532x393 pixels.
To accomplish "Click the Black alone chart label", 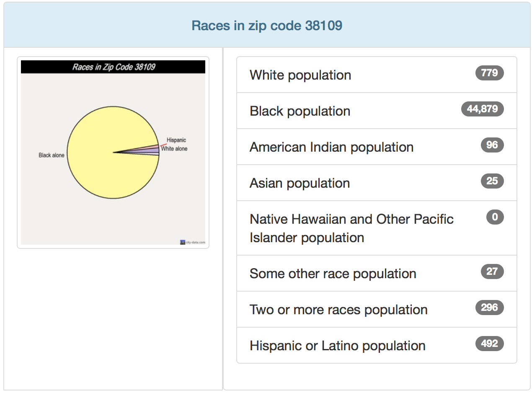I will [x=52, y=155].
